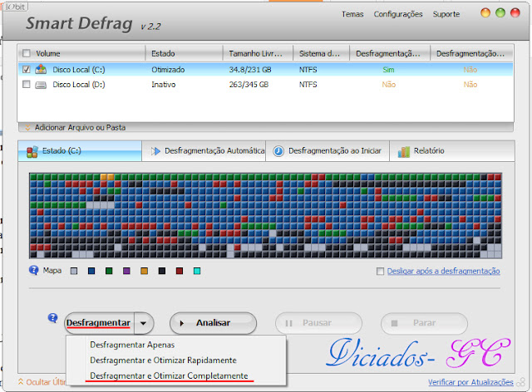
Task: Click the purple map legend swatch
Action: (126, 271)
